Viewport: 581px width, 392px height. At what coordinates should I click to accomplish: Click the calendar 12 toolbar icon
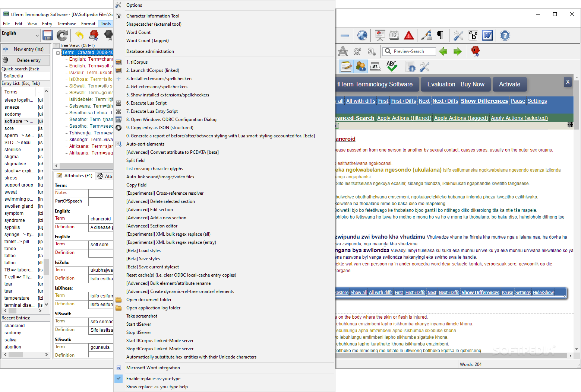pyautogui.click(x=394, y=35)
